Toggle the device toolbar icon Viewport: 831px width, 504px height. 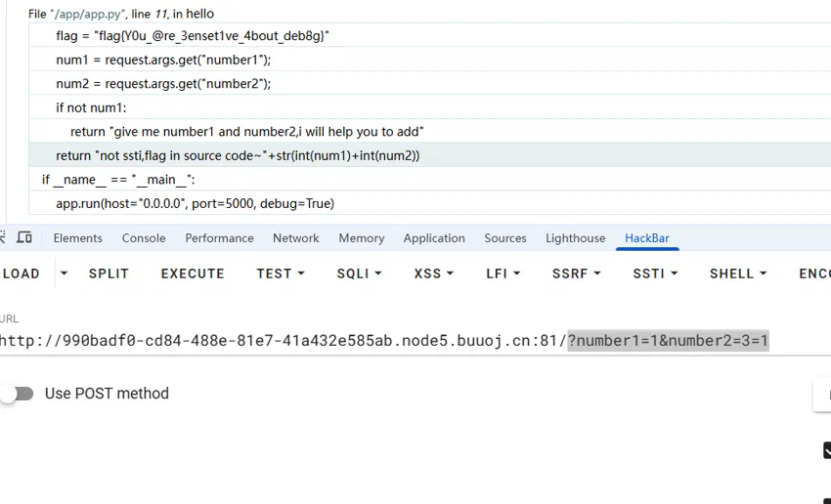pyautogui.click(x=24, y=237)
